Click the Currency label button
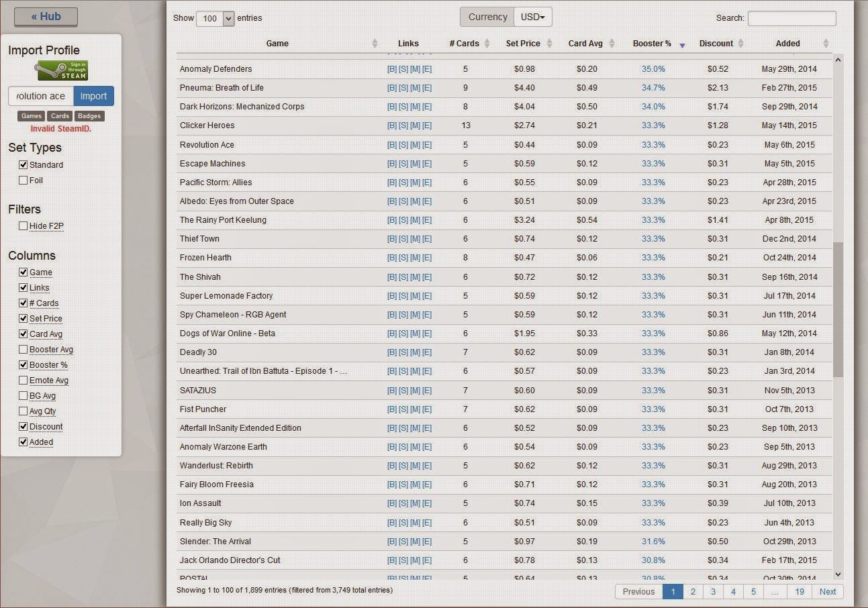Screen dimensions: 868x608 click(487, 17)
